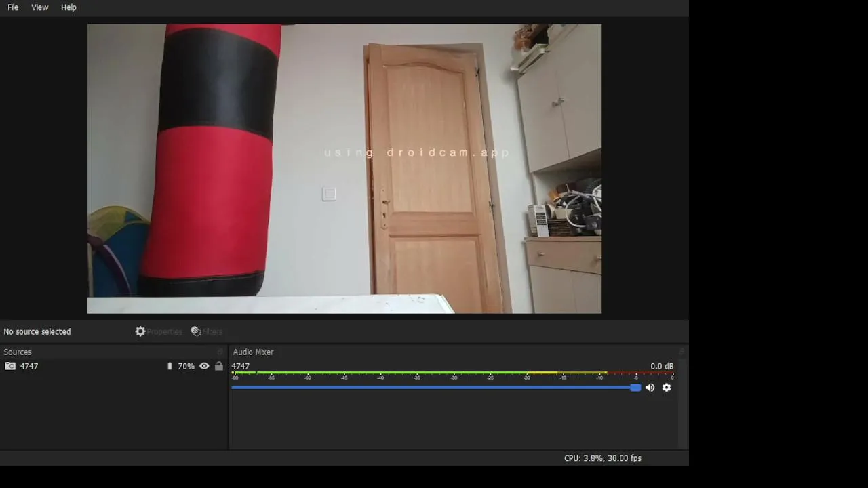Open the File menu

point(13,7)
